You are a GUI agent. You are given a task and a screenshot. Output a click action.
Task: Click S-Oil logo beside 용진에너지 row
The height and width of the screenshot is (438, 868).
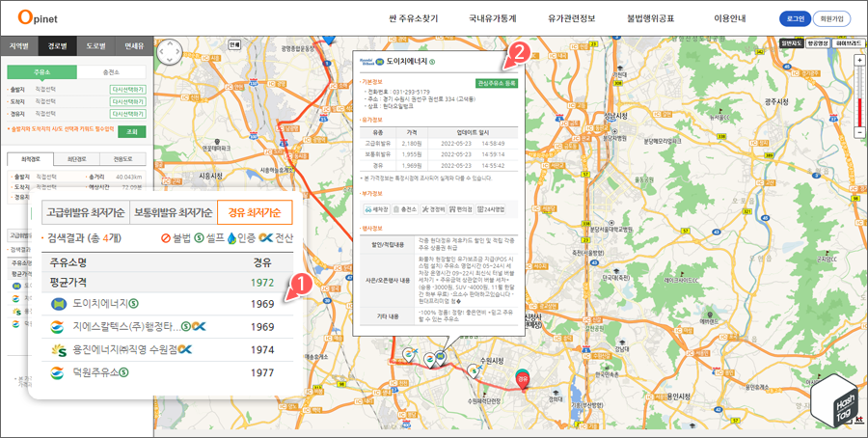(58, 350)
